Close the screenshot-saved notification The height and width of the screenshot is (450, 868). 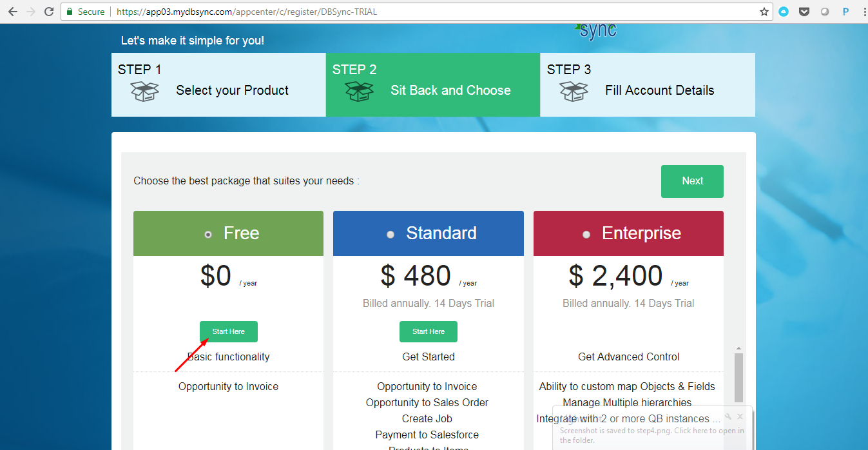pos(740,416)
